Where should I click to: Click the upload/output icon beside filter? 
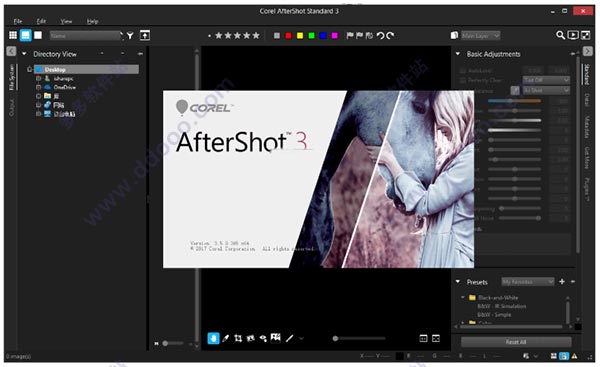[145, 36]
